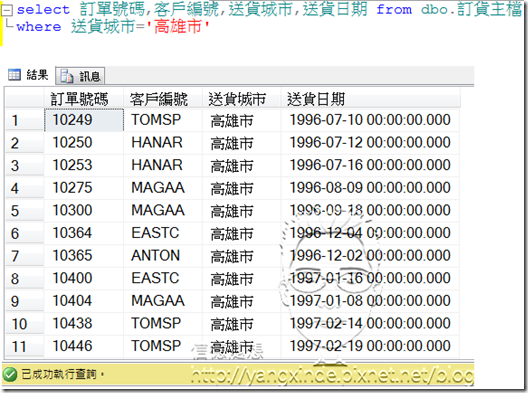Click 高雄市 cell in row 3
The image size is (528, 393).
pyautogui.click(x=241, y=165)
